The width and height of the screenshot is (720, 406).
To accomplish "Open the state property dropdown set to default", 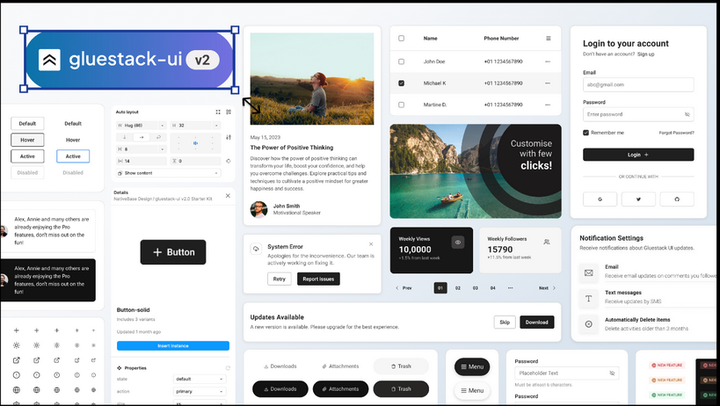I will pyautogui.click(x=200, y=379).
